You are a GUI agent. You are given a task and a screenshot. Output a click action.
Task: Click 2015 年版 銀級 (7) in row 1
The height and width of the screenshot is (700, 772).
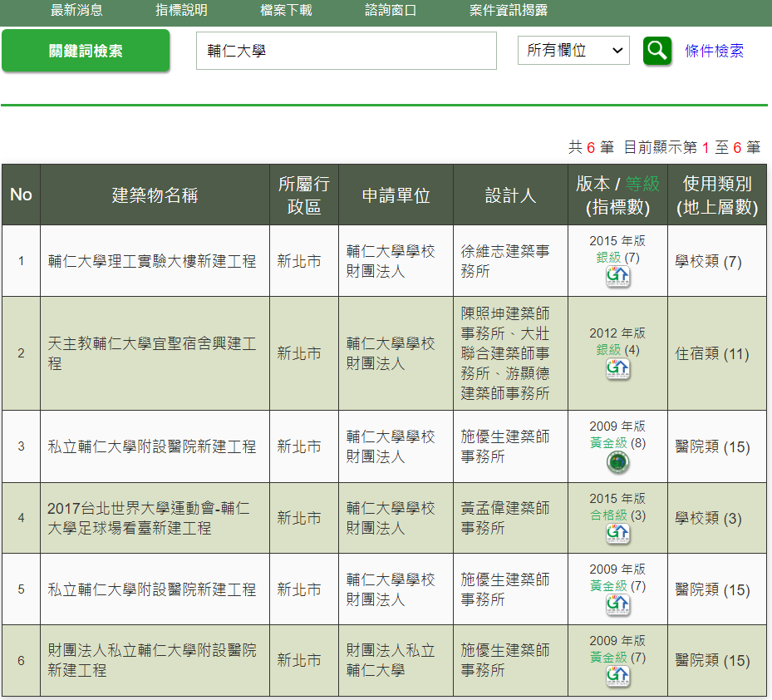617,249
